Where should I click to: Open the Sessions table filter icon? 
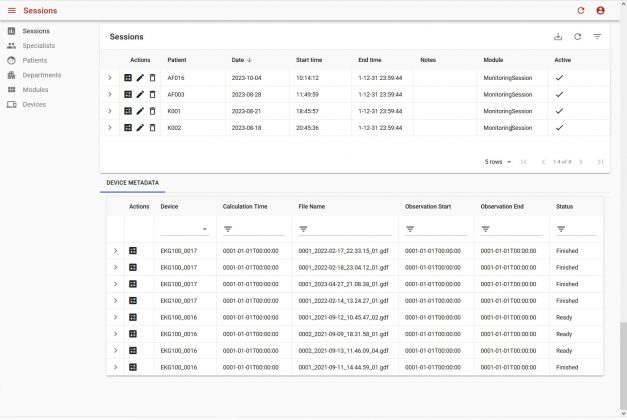tap(597, 37)
